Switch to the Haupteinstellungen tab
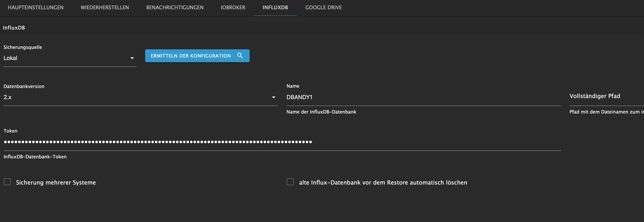Viewport: 644px width, 222px height. click(36, 8)
